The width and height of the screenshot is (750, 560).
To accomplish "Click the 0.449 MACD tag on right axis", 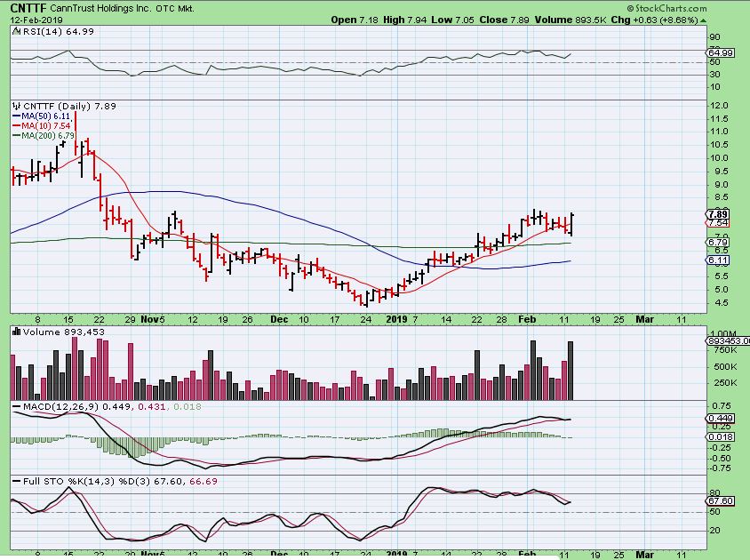I will click(x=721, y=419).
